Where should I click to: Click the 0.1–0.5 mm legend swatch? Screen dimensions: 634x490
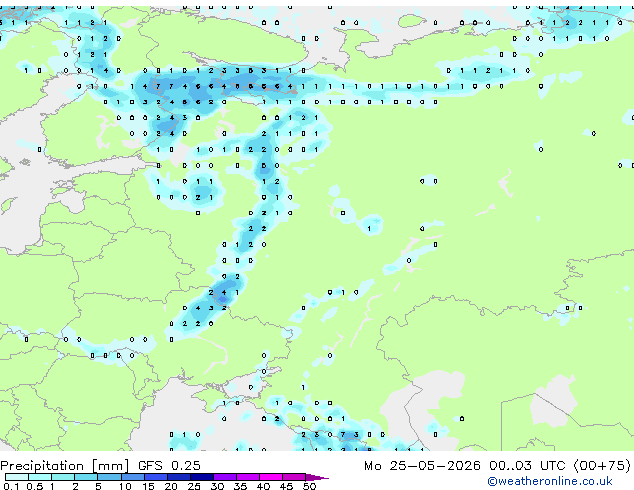tap(17, 477)
